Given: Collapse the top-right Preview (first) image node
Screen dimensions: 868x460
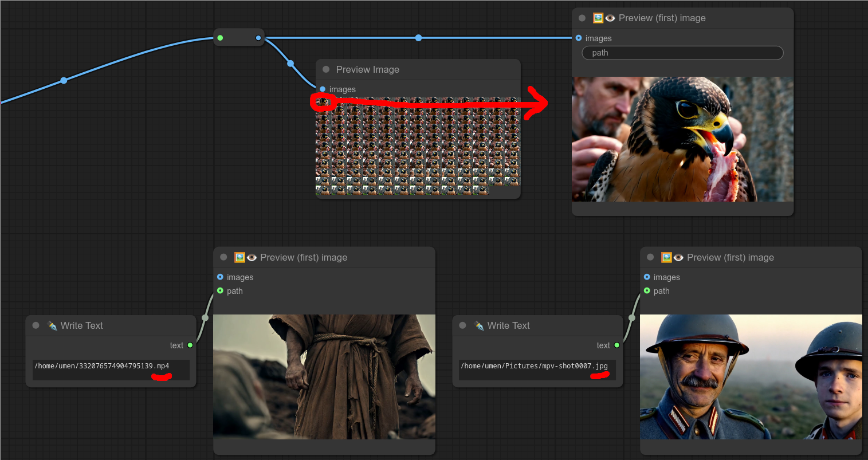Looking at the screenshot, I should pyautogui.click(x=582, y=18).
